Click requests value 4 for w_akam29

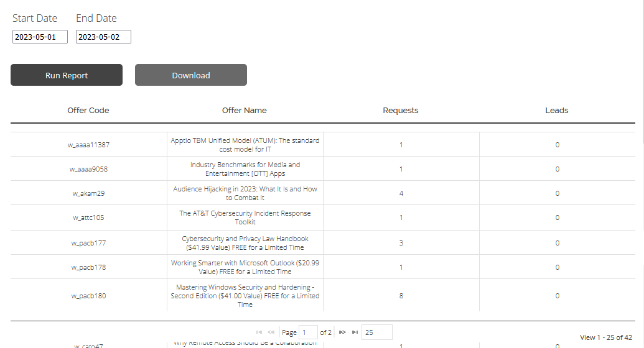click(x=401, y=193)
